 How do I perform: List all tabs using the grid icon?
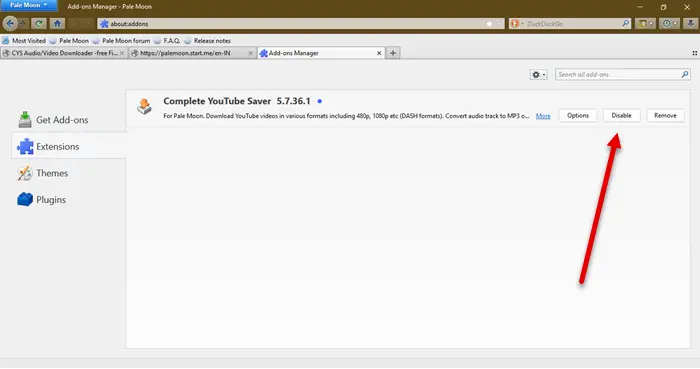(x=695, y=53)
